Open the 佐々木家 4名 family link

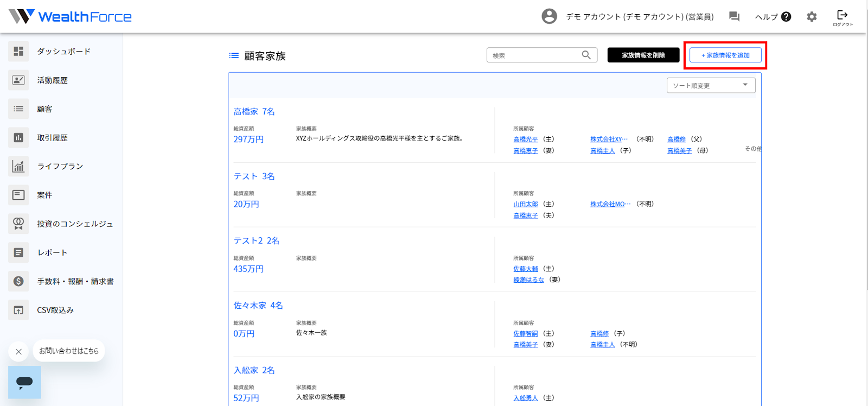(258, 305)
